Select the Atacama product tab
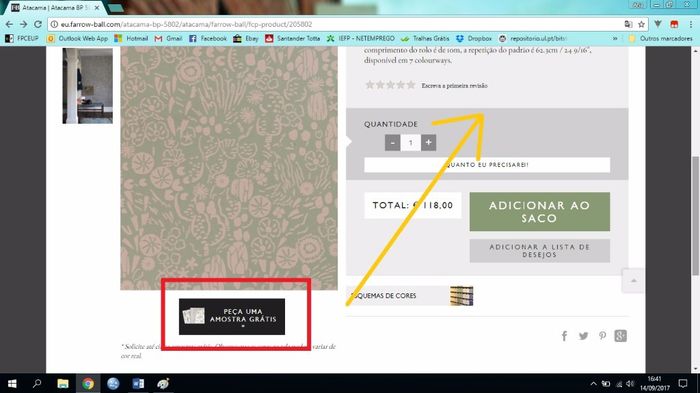 54,8
